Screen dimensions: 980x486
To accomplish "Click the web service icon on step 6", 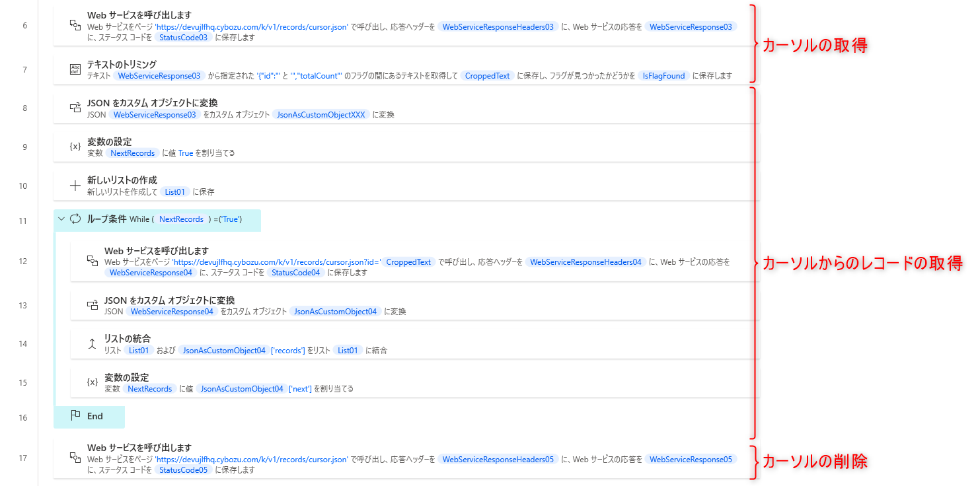I will click(75, 25).
